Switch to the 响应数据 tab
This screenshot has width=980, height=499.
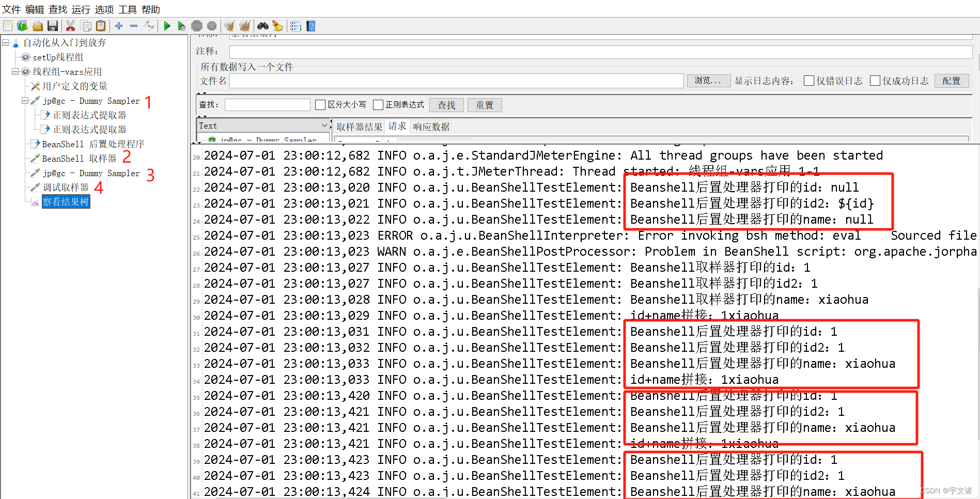431,126
